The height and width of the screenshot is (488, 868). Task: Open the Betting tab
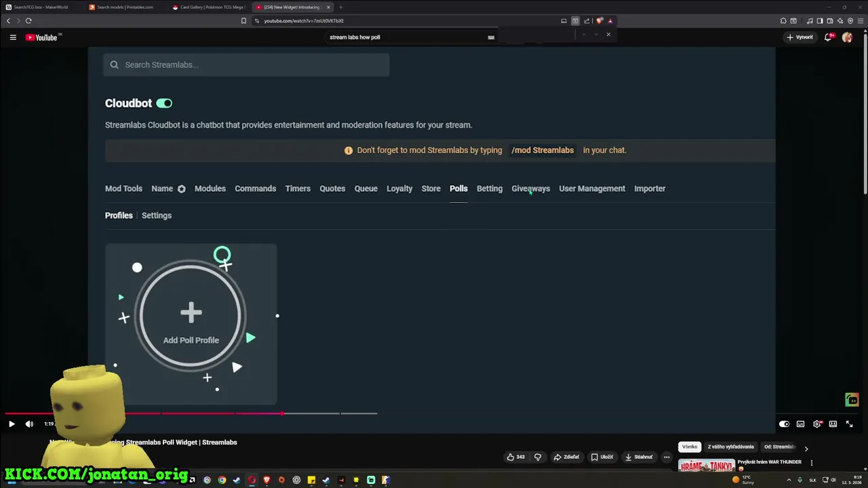tap(490, 188)
